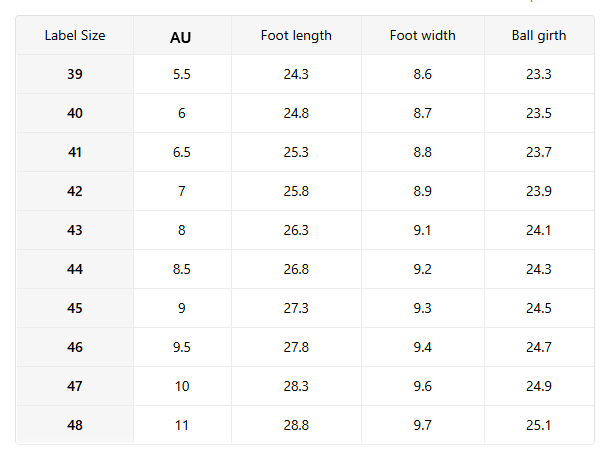612x461 pixels.
Task: Click the Foot width column header
Action: click(x=423, y=36)
